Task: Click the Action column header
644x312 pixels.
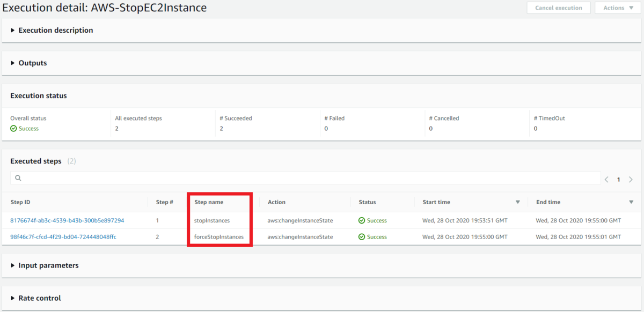Action: pos(276,202)
